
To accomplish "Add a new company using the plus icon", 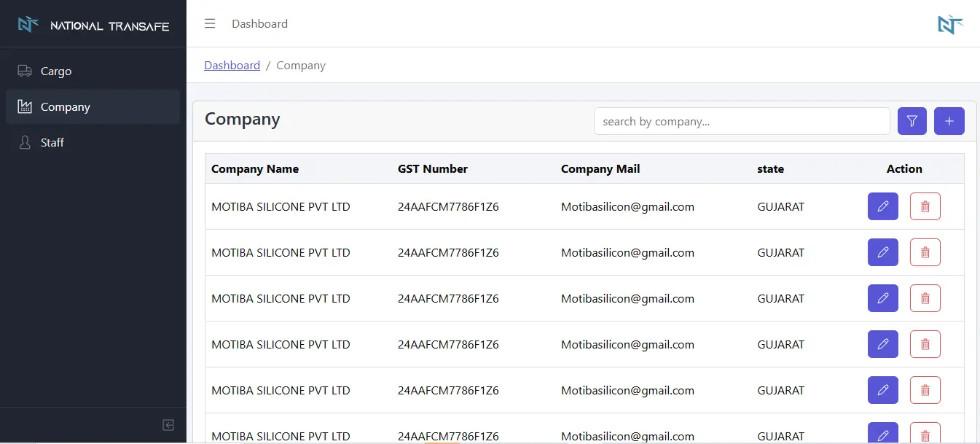I will pos(949,120).
